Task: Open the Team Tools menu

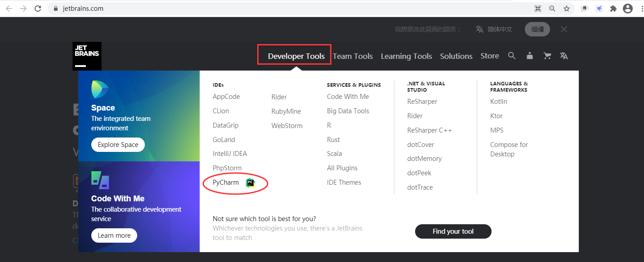Action: (353, 56)
